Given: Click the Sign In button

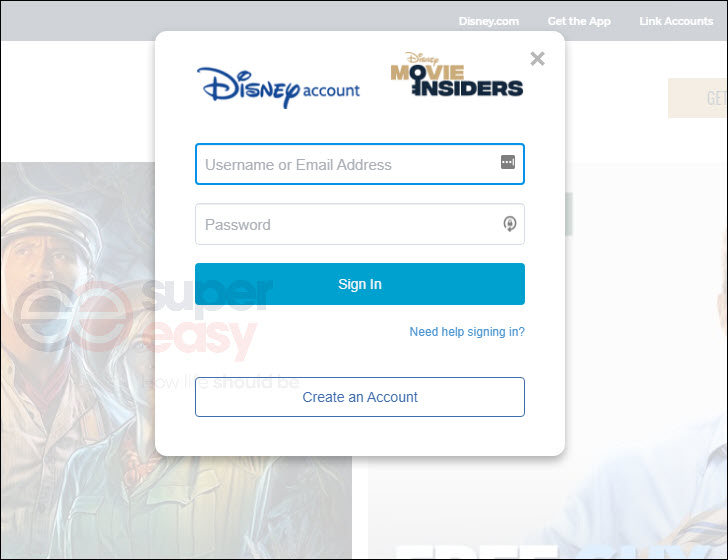Looking at the screenshot, I should (360, 284).
